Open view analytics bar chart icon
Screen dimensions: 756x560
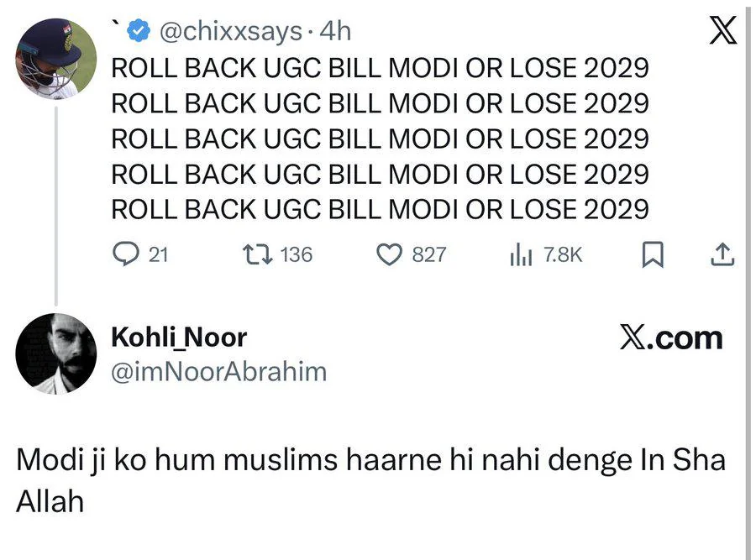click(521, 254)
